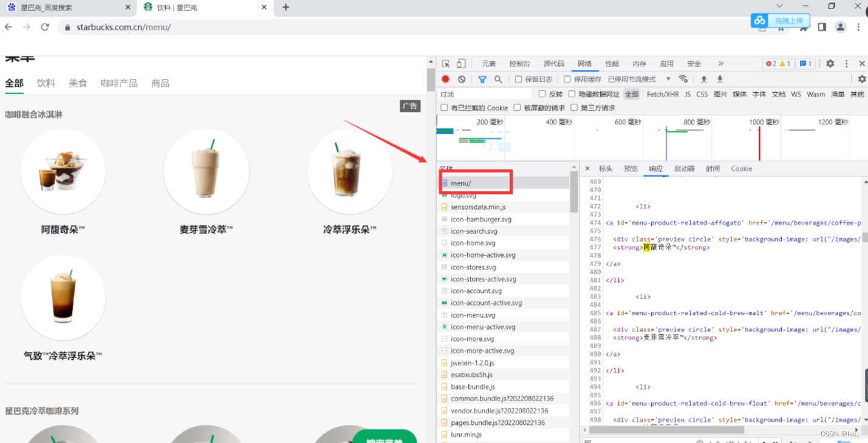Image resolution: width=868 pixels, height=443 pixels.
Task: Export HAR file download arrow icon
Action: [720, 79]
